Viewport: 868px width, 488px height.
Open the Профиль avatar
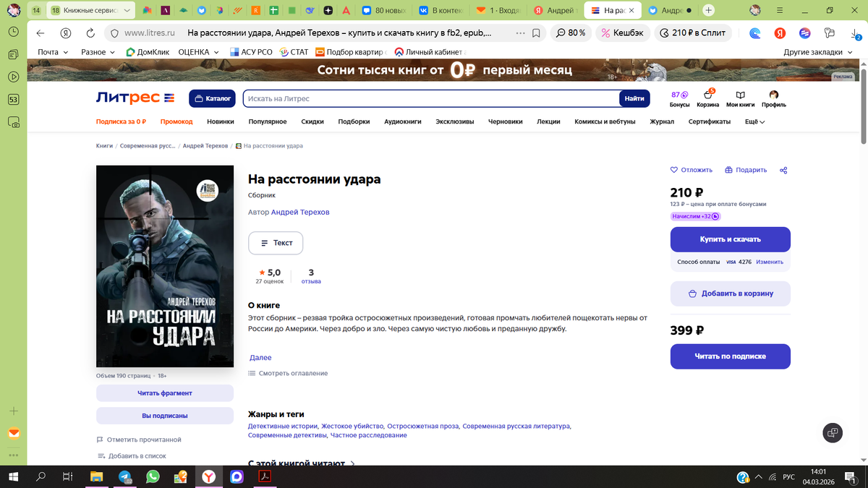773,99
